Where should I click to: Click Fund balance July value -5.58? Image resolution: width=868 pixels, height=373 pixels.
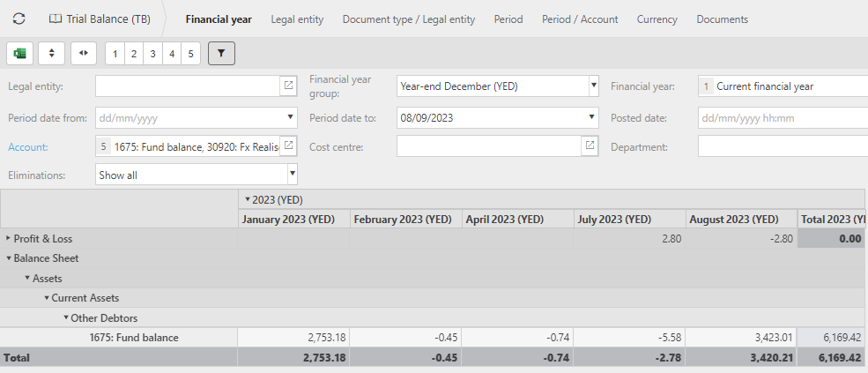tap(629, 338)
